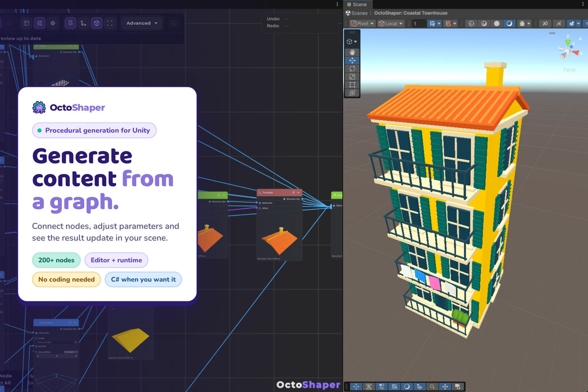Expand the debug draw mode dropdown arrow

point(529,24)
